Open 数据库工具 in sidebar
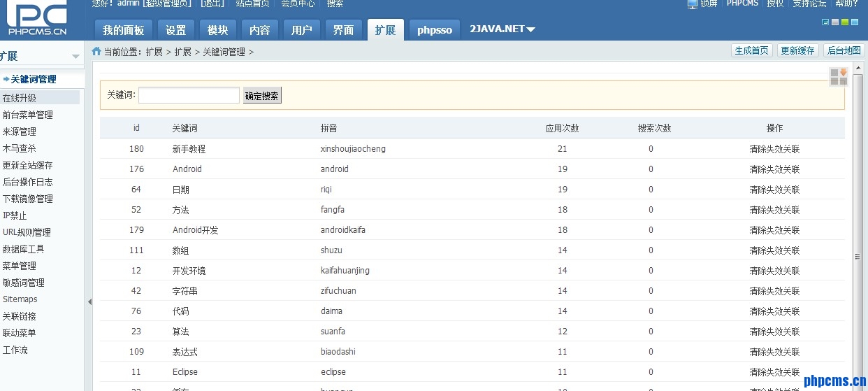Image resolution: width=868 pixels, height=391 pixels. pyautogui.click(x=24, y=249)
